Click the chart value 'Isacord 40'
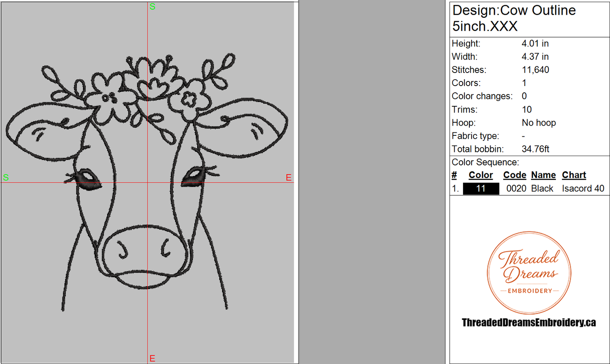This screenshot has width=610, height=364. [583, 189]
